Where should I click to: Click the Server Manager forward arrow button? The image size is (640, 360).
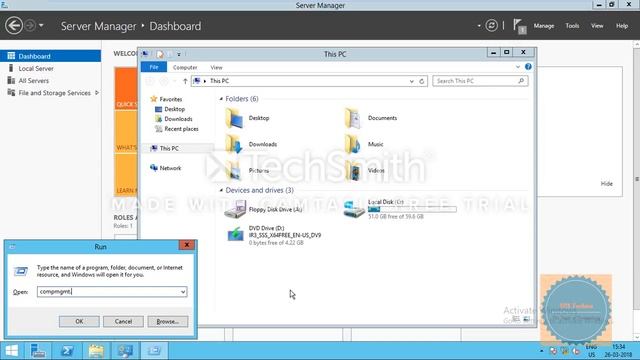30,26
